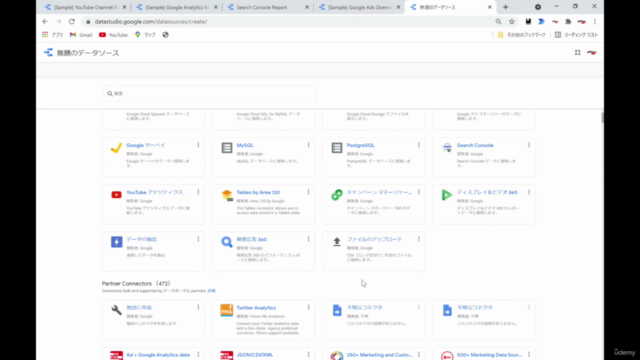
Task: Select the MySQL connector icon
Action: (x=227, y=148)
